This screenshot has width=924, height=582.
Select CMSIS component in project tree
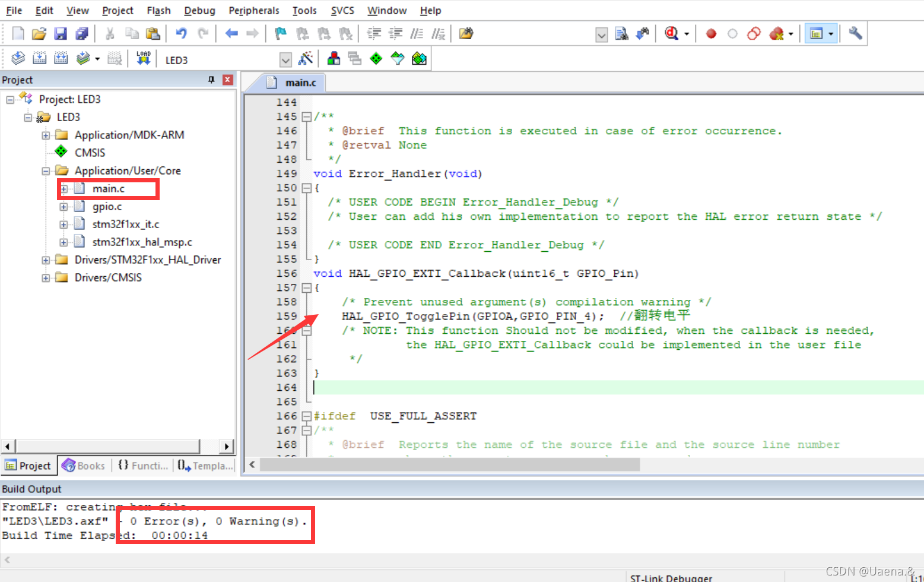coord(90,153)
